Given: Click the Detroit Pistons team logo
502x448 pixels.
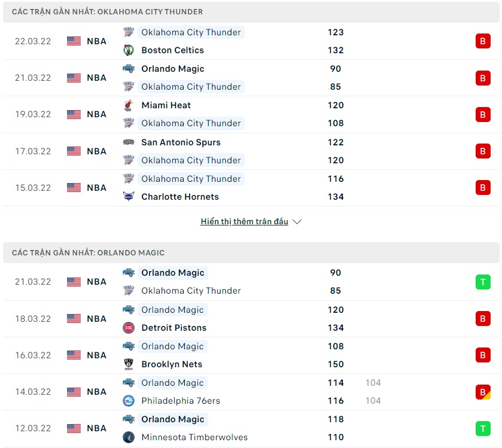Looking at the screenshot, I should click(129, 328).
